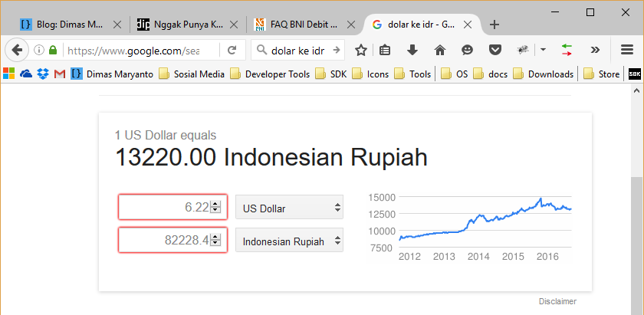Go to Home page via house icon
Viewport: 644px width, 315px height.
(x=440, y=50)
